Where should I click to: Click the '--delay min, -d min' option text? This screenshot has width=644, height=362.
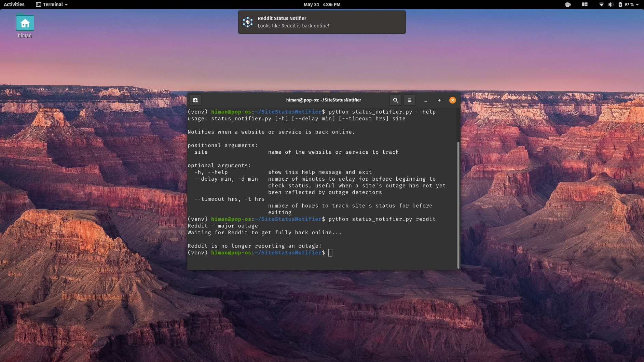click(226, 179)
